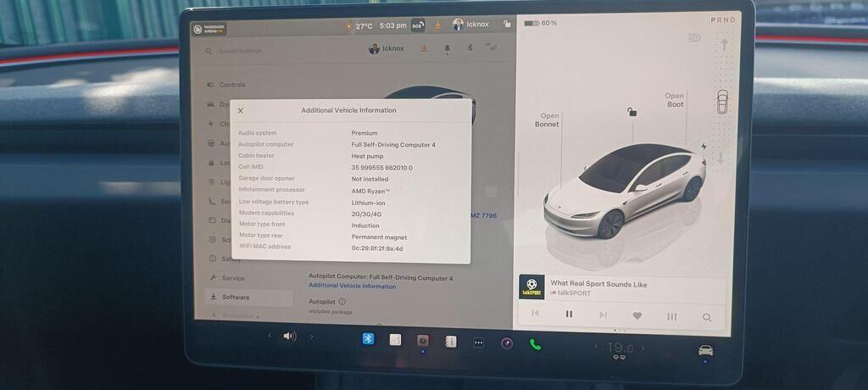Search media with the magnifier icon
Screen dimensions: 868x390
coord(706,317)
